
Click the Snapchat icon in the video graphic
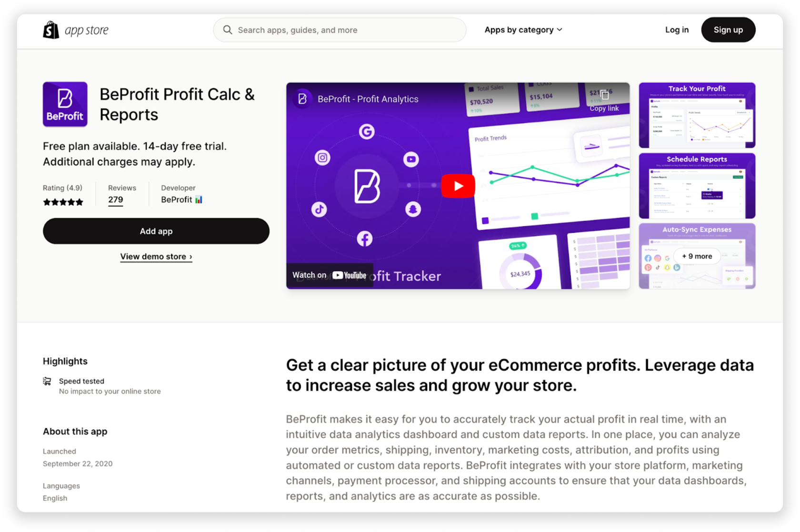412,209
